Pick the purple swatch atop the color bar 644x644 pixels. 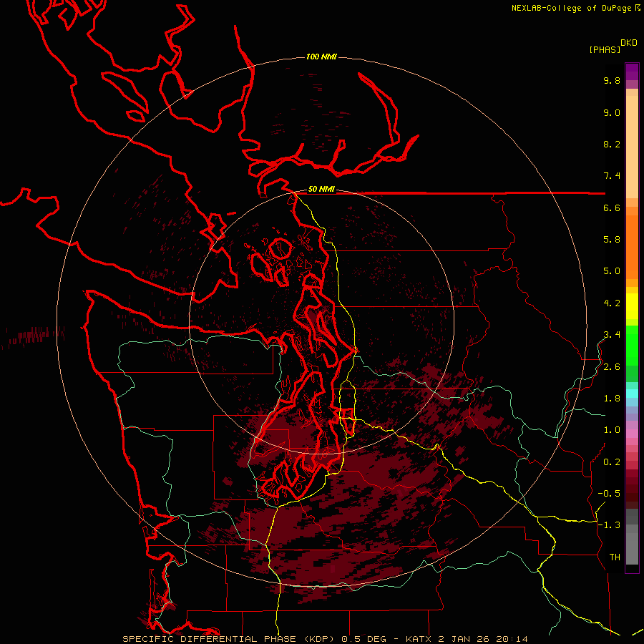point(632,72)
